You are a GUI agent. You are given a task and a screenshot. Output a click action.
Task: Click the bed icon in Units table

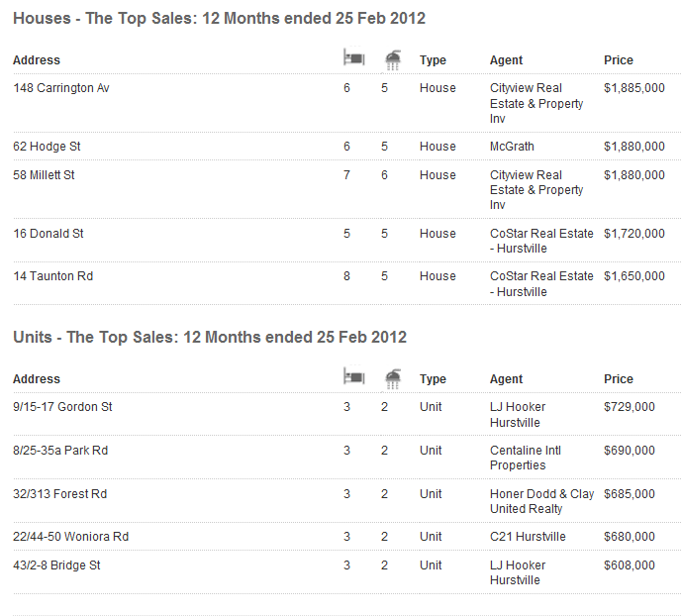(x=353, y=377)
